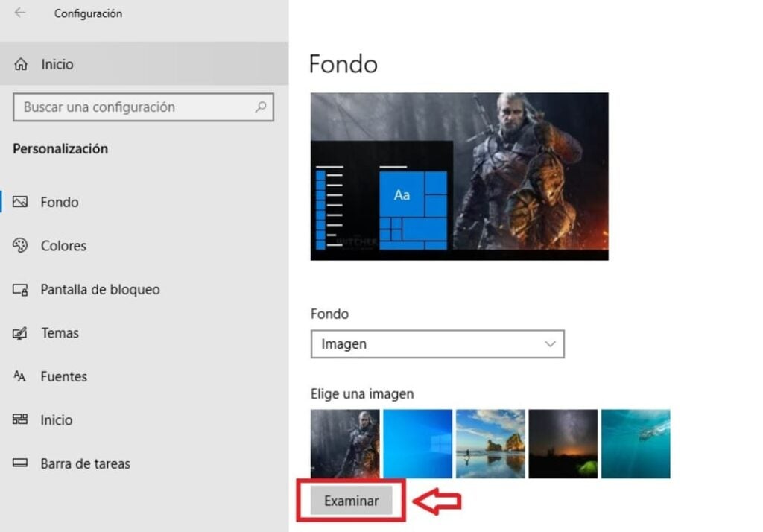Click the magnifier icon in the search box
Image resolution: width=763 pixels, height=532 pixels.
(x=260, y=107)
